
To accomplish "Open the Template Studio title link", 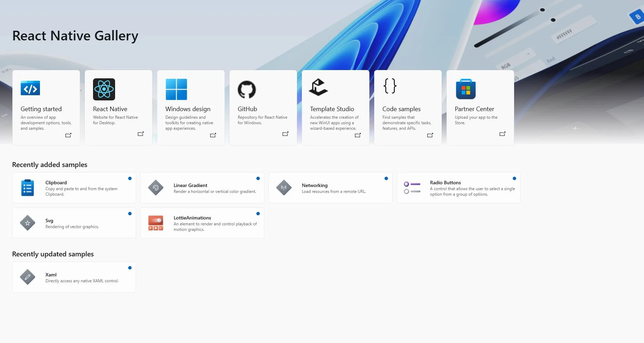I will tap(332, 109).
